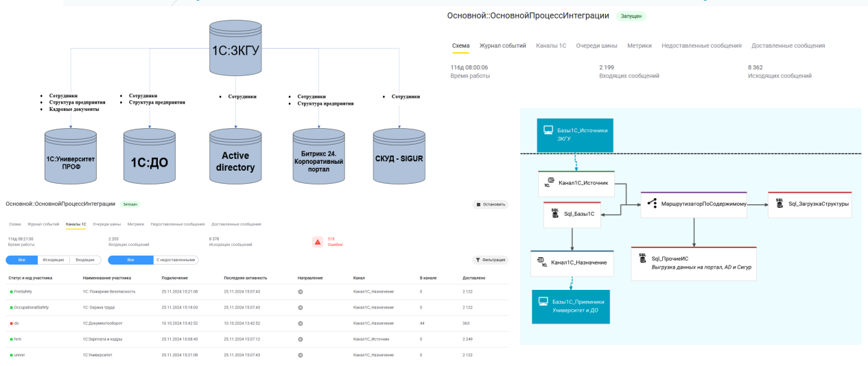The image size is (868, 366).
Task: Click the SQL icon in Sql_ЗагрузкаСтруктуры node
Action: point(779,204)
